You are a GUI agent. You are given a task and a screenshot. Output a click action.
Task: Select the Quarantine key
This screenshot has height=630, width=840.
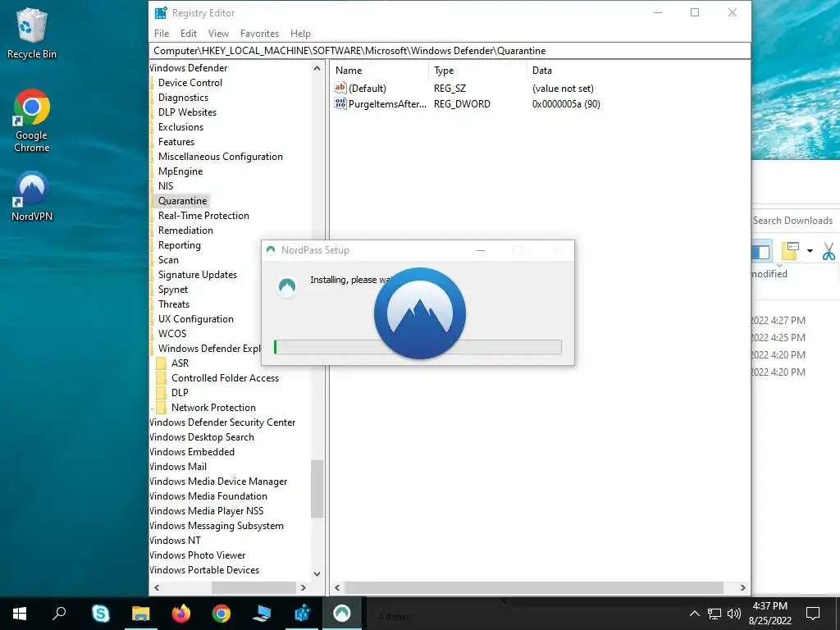(182, 201)
